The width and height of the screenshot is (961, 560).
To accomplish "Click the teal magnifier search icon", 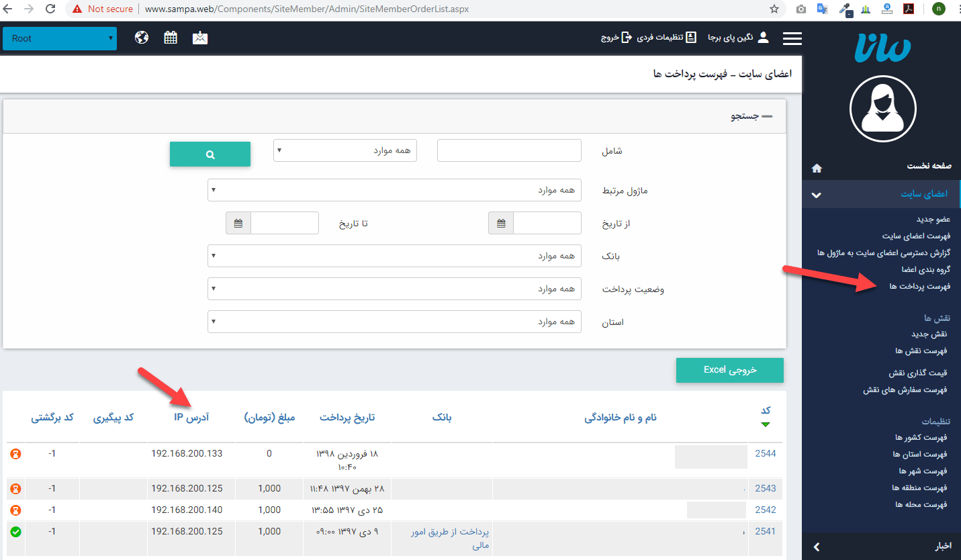I will [x=210, y=154].
